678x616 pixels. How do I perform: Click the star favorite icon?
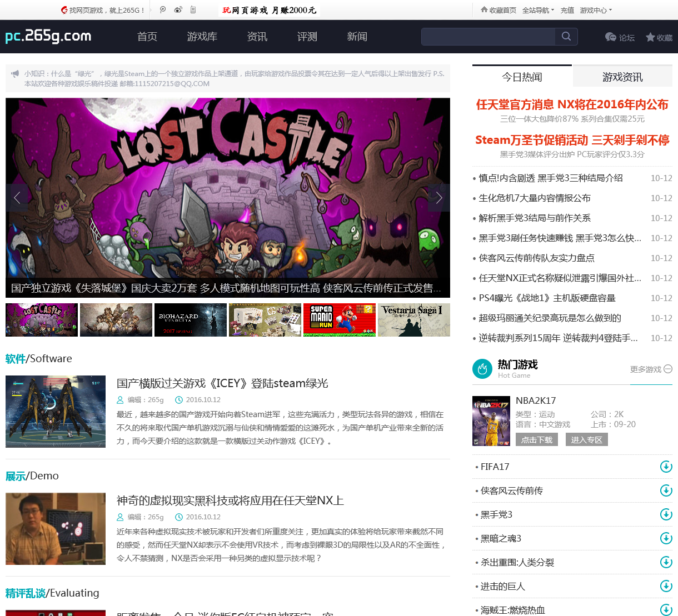click(650, 37)
